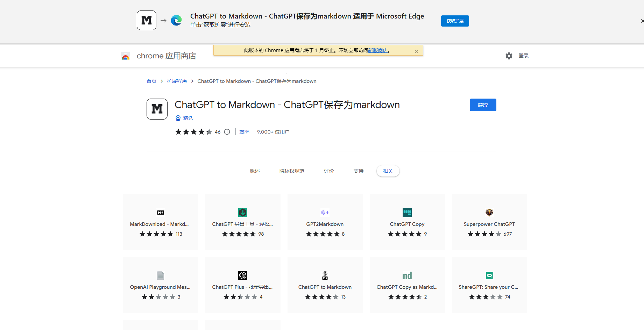Go to 扩展程序 in the breadcrumb
Screen dimensions: 644x330
(x=177, y=81)
